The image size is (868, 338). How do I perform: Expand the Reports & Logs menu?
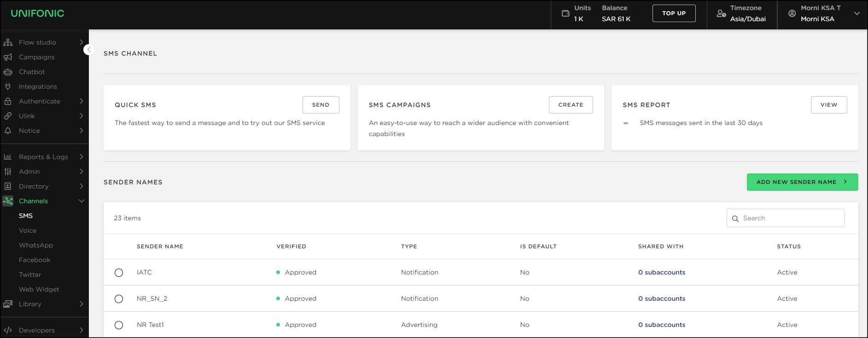82,157
